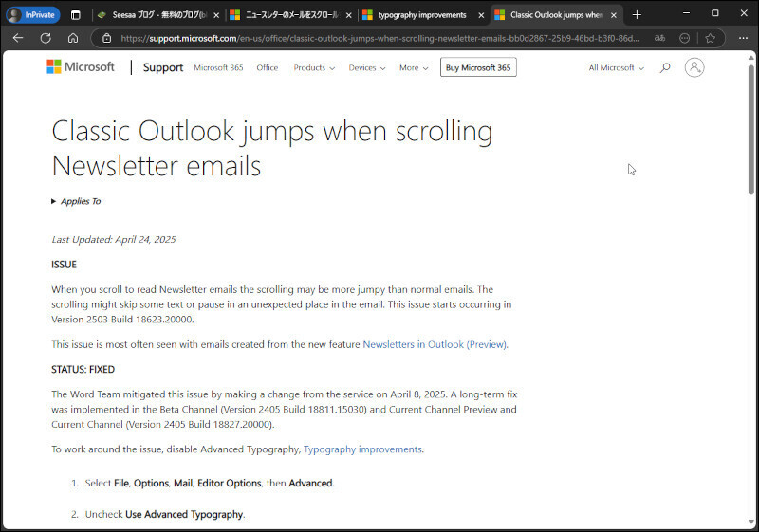759x532 pixels.
Task: Open the Support home link
Action: 163,67
